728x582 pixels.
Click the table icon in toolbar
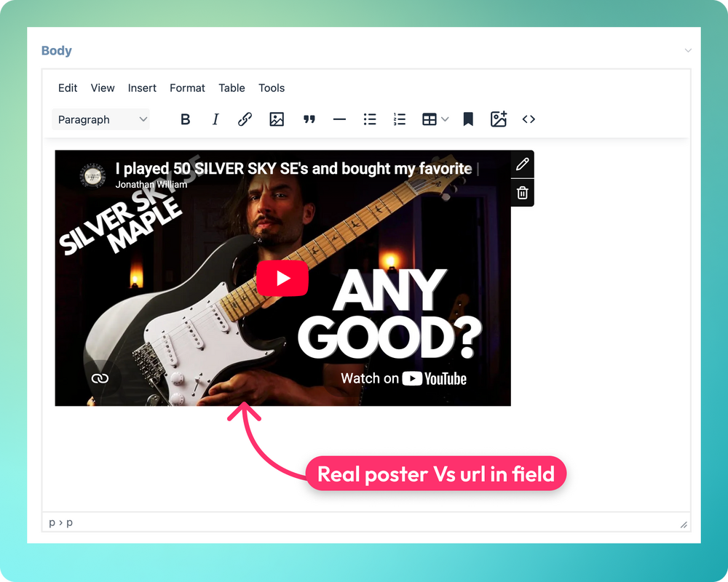tap(429, 120)
